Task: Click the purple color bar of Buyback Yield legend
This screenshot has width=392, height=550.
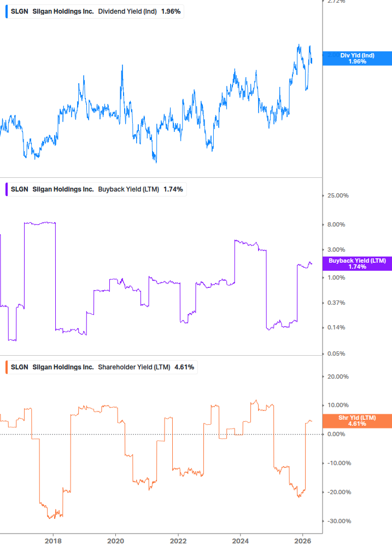Action: tap(7, 189)
